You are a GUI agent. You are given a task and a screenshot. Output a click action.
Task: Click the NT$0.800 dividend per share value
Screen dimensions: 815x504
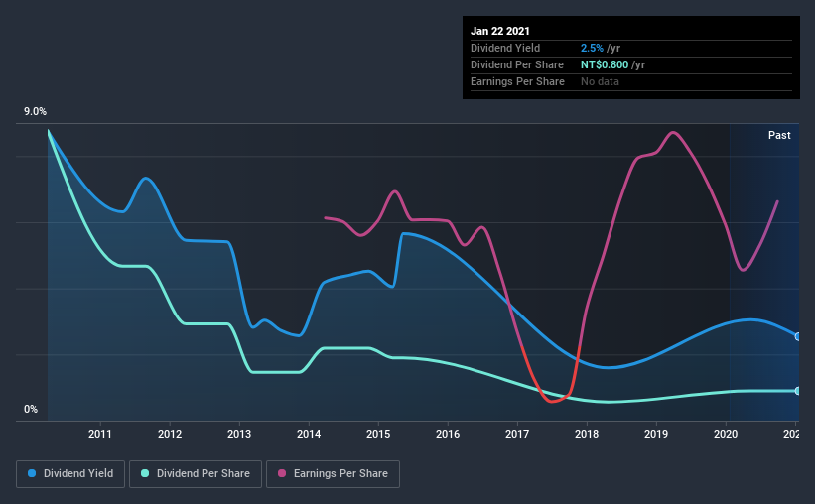coord(605,64)
